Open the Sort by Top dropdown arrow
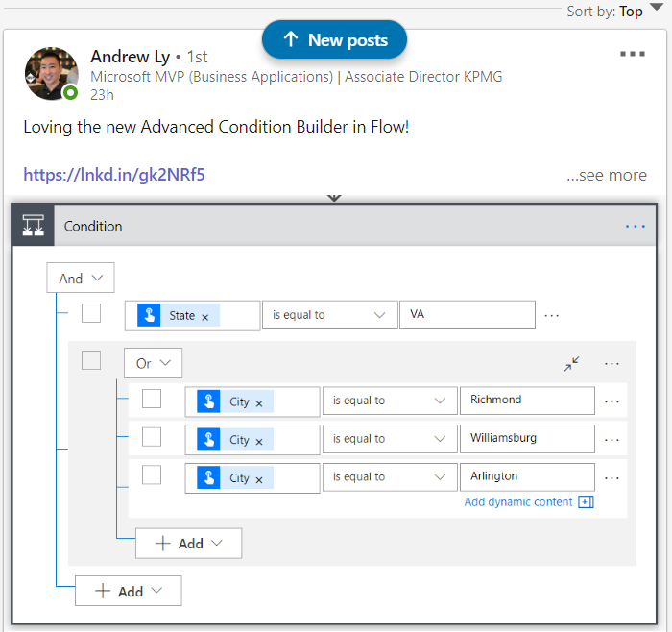The width and height of the screenshot is (672, 632). (x=656, y=7)
